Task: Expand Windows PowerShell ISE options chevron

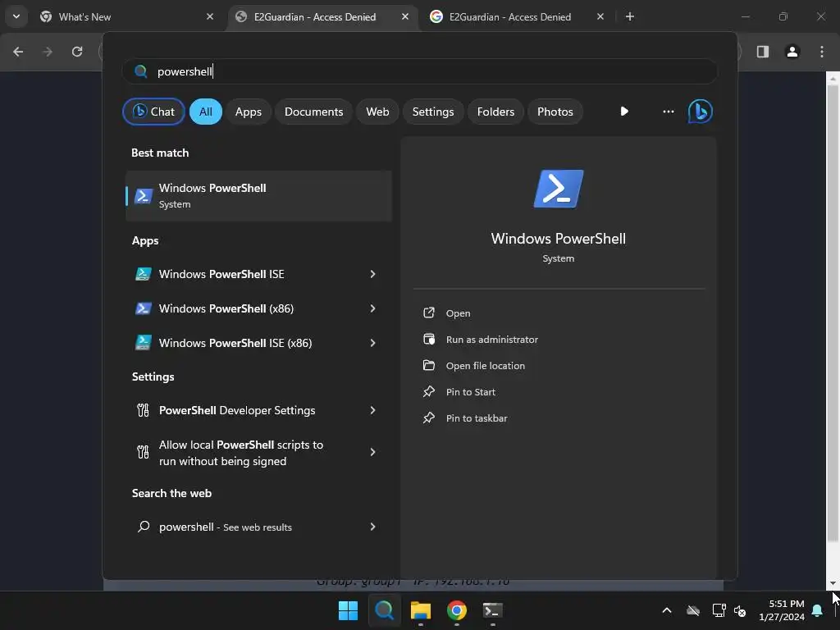Action: pos(373,274)
